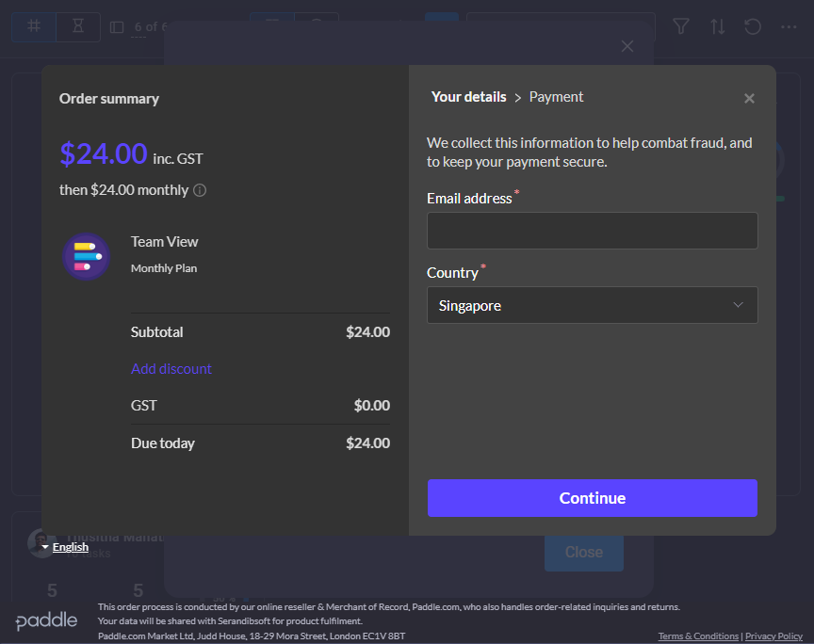This screenshot has width=814, height=644.
Task: Click the Team View product icon
Action: click(x=86, y=256)
